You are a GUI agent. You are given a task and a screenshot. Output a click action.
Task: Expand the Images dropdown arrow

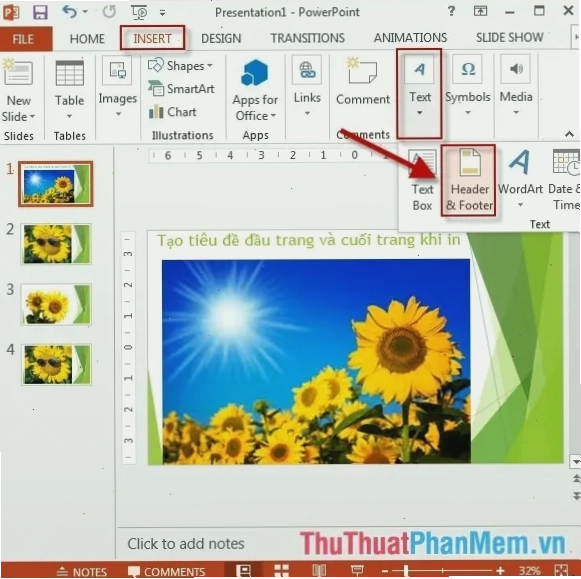[x=118, y=114]
